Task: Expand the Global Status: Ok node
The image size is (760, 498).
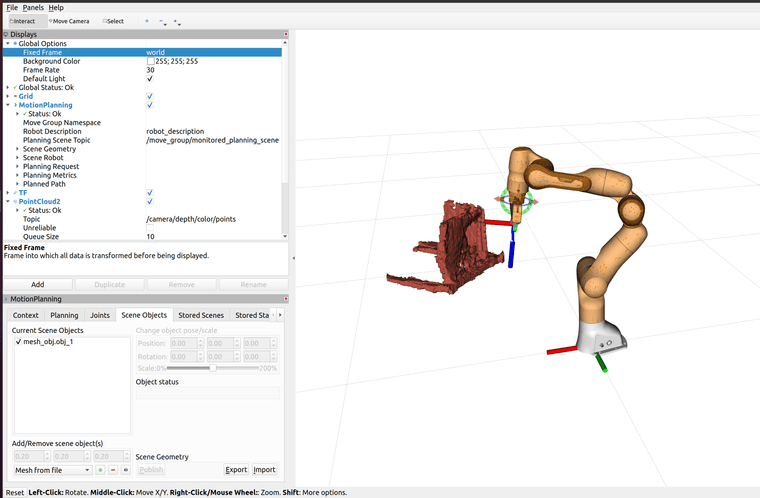Action: click(x=8, y=87)
